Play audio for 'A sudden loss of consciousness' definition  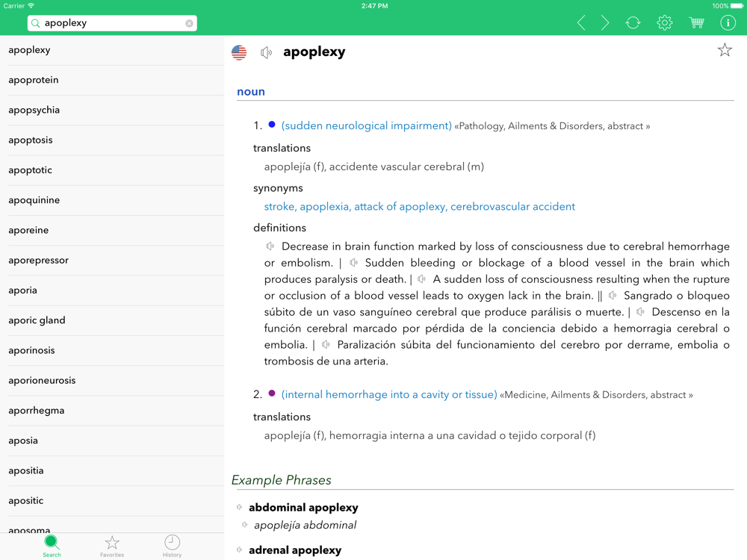(x=421, y=279)
